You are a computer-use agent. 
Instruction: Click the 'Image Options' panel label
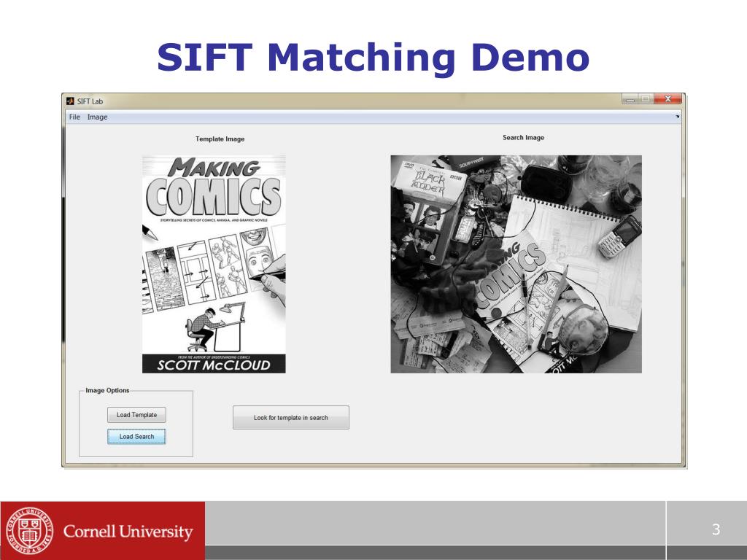pyautogui.click(x=107, y=391)
